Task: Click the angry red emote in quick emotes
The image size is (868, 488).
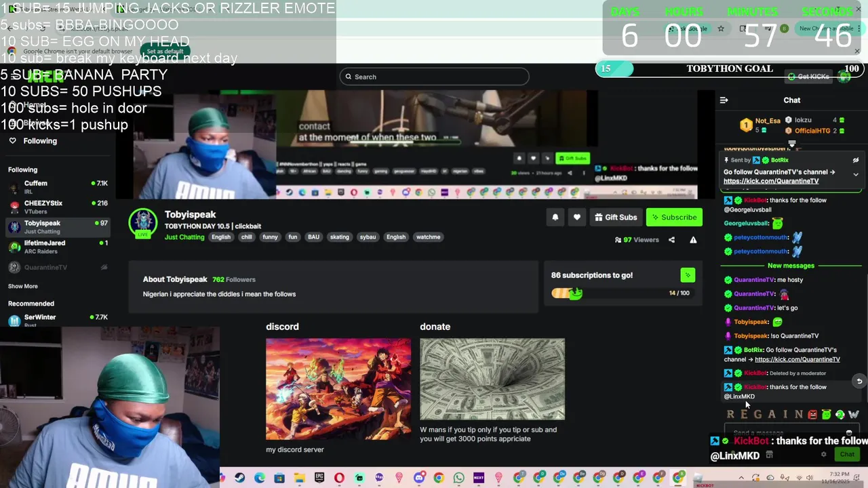Action: [812, 414]
